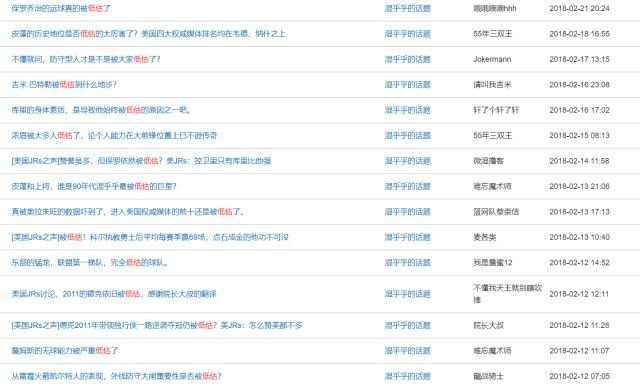Screen dimensions: 640x386
Task: Open the thread '吉米.巴特勒被低估到什么地步?'
Action: pyautogui.click(x=64, y=84)
